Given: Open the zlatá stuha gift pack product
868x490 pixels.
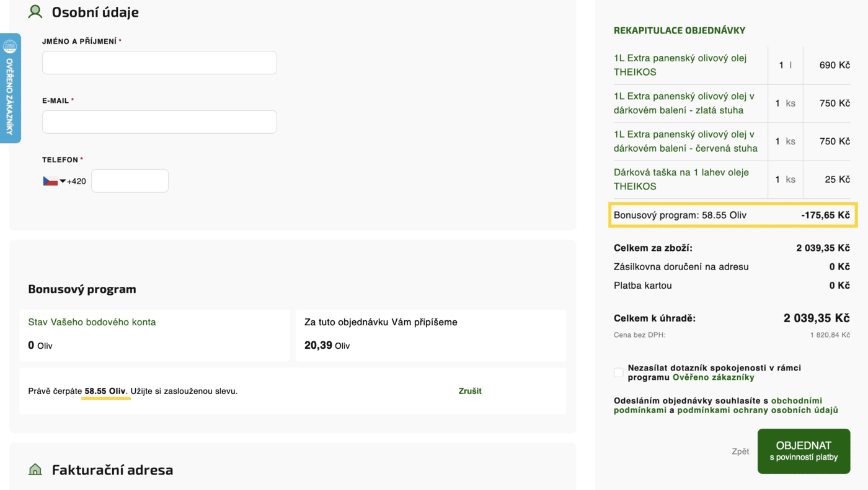Looking at the screenshot, I should pyautogui.click(x=684, y=103).
